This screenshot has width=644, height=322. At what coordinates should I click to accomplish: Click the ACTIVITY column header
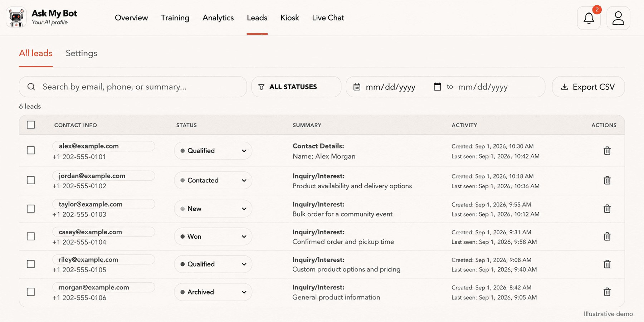[464, 125]
